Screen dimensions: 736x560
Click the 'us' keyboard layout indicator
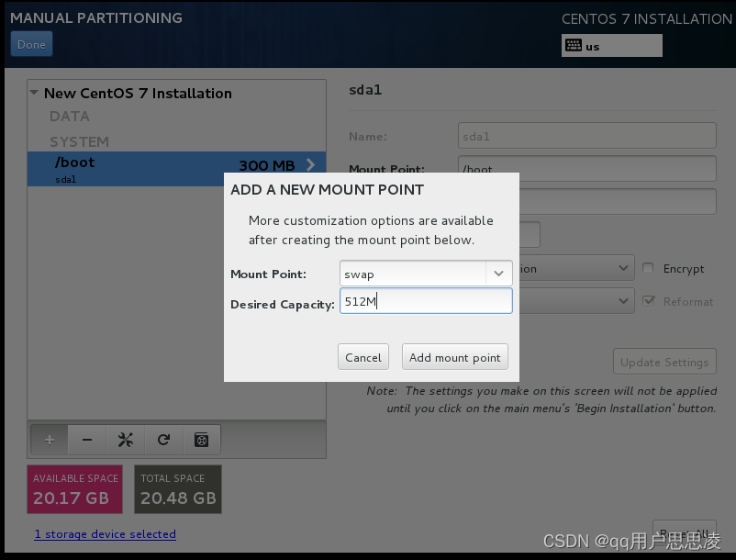click(611, 45)
